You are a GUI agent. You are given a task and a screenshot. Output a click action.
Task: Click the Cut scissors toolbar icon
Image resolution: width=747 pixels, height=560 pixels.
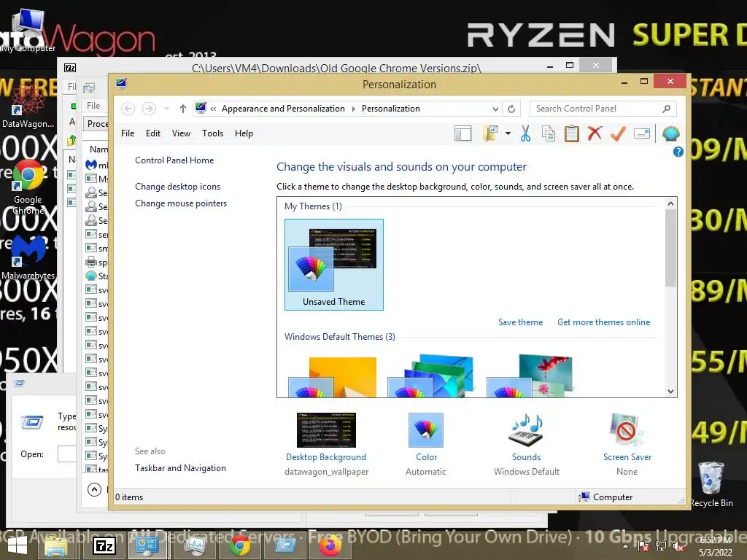(x=525, y=134)
